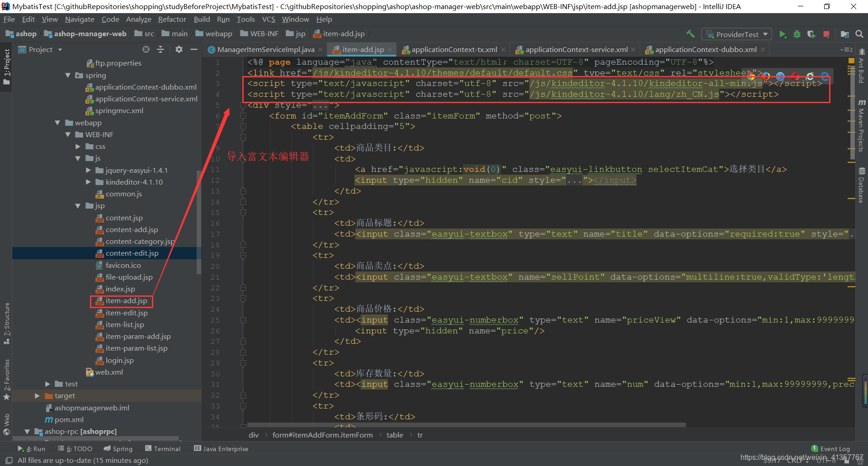
Task: Hide the Project tool window
Action: (194, 49)
